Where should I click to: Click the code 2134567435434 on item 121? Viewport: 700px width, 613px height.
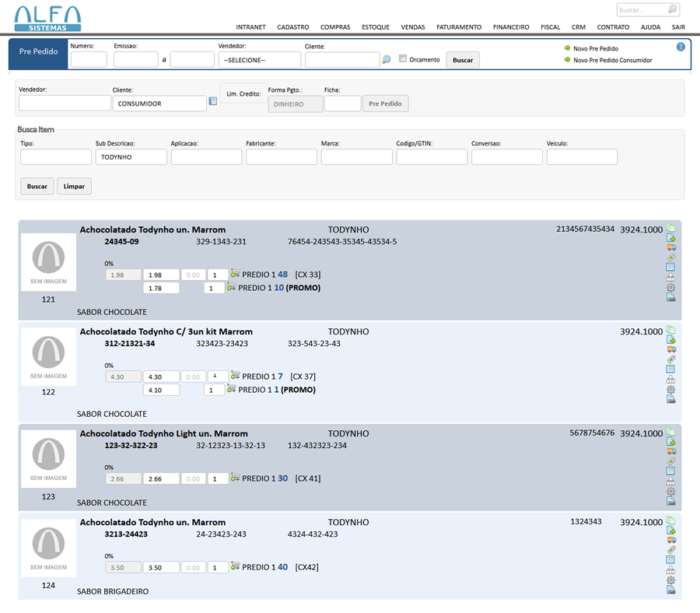[585, 229]
